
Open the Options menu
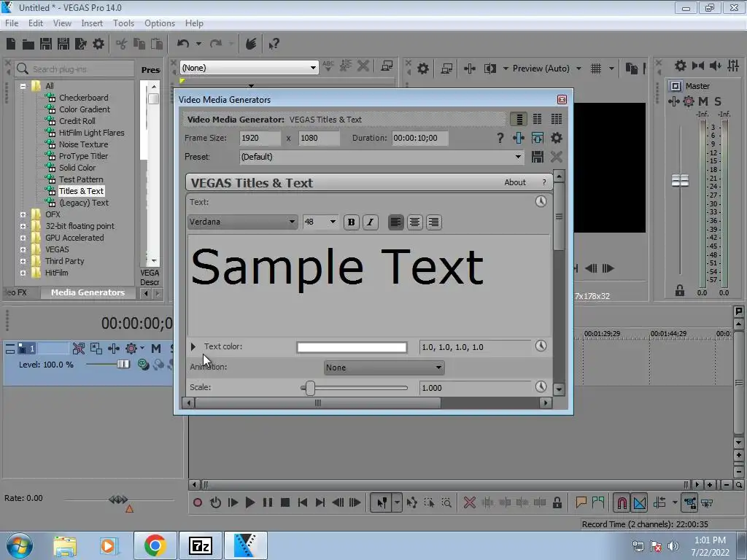[160, 23]
